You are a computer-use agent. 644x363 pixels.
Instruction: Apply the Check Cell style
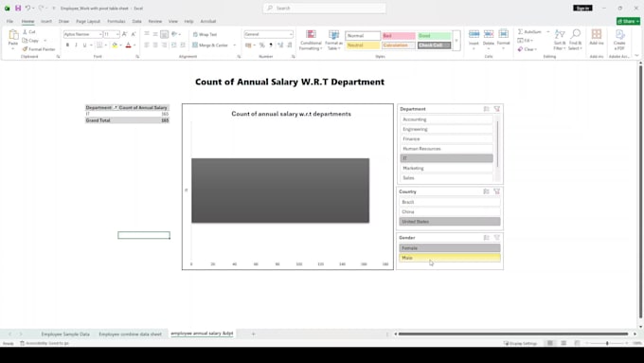tap(434, 45)
